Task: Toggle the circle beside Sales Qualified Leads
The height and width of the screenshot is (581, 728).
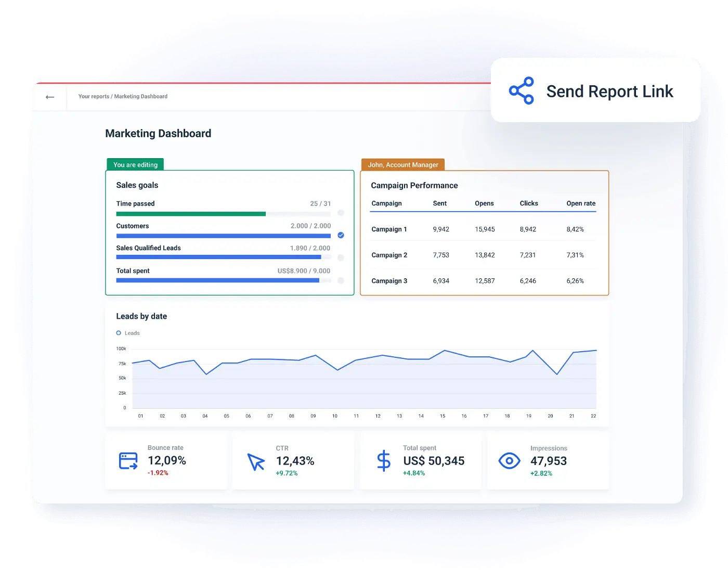Action: tap(341, 257)
